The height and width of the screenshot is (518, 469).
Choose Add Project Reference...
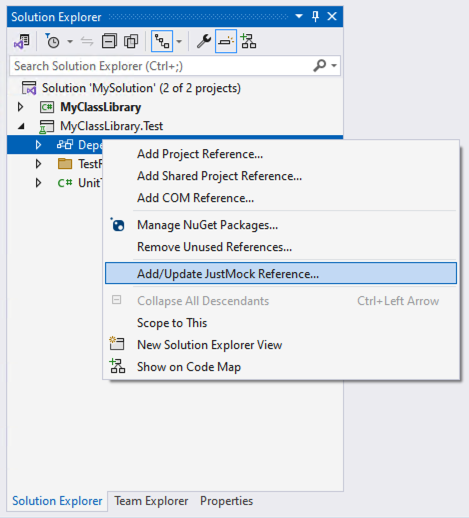[281, 154]
